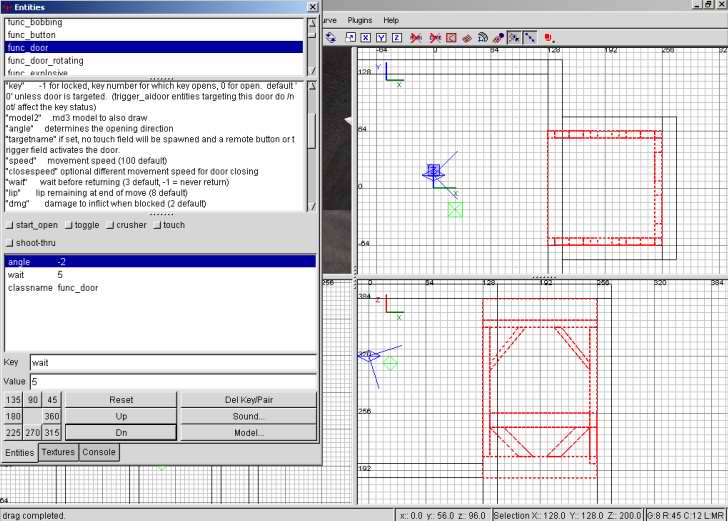Click the Z axis lock toolbar icon
Screen dimensions: 728x521
click(x=396, y=38)
